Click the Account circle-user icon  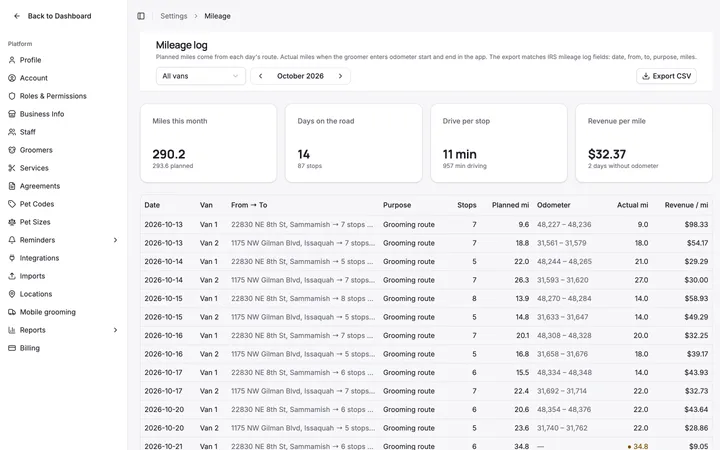12,78
